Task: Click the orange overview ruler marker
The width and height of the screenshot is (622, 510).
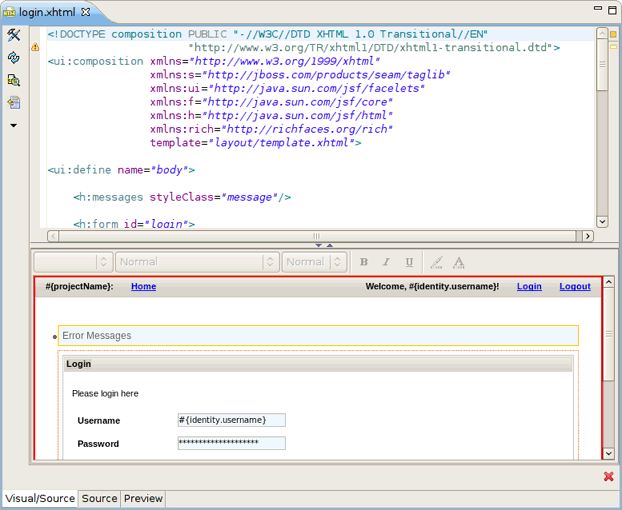Action: (613, 35)
